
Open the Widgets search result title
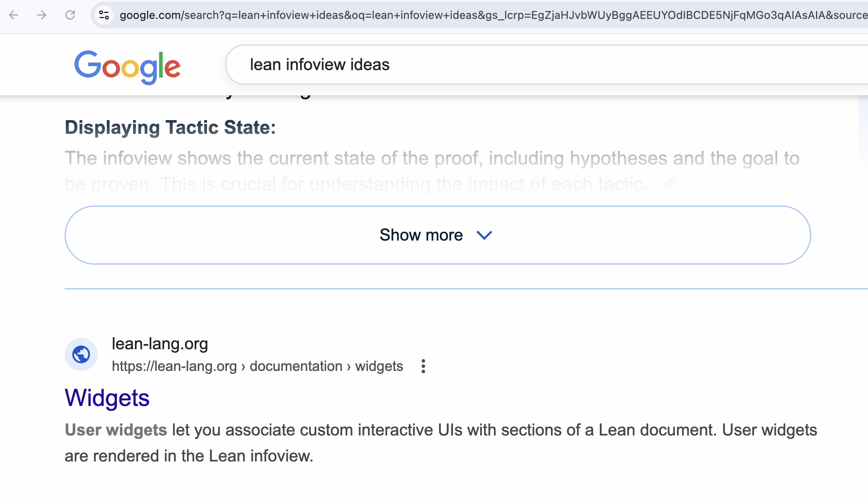107,398
